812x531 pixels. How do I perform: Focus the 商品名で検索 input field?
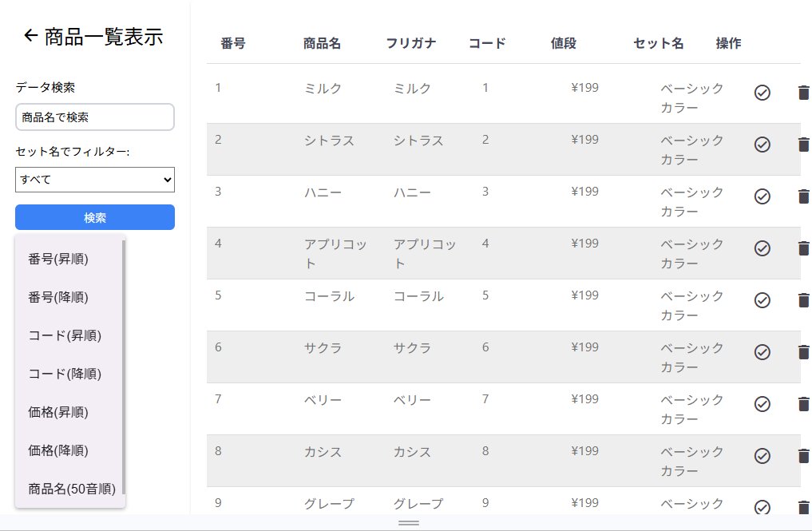(95, 117)
